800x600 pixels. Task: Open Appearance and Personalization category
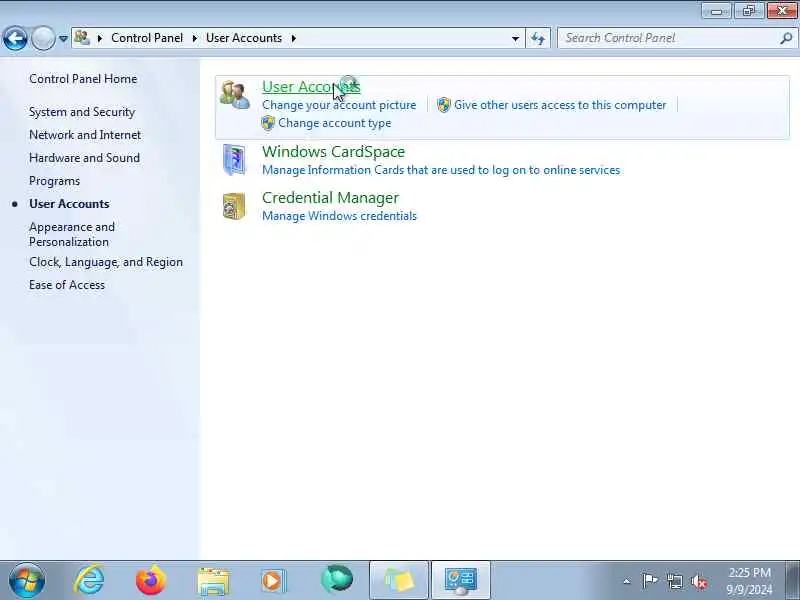72,234
